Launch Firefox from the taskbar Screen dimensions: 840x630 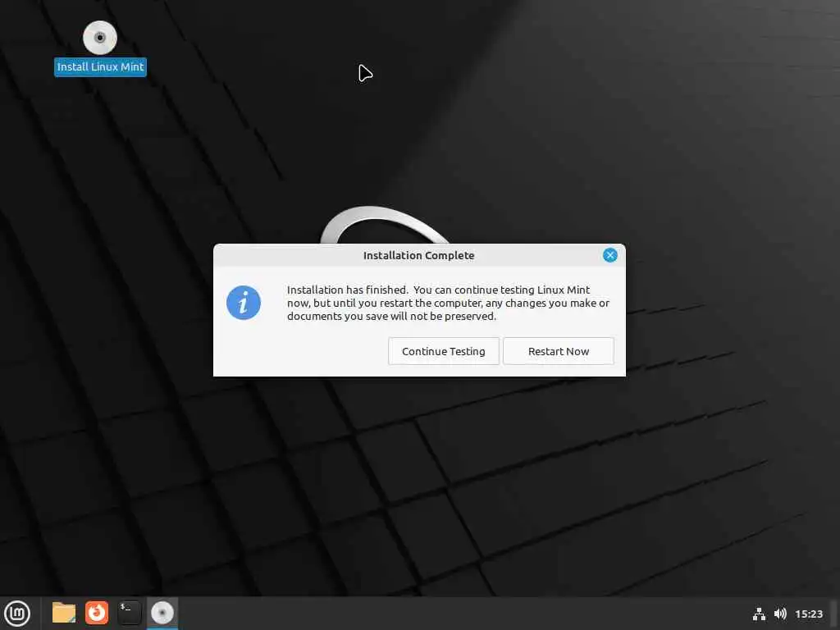click(x=97, y=613)
